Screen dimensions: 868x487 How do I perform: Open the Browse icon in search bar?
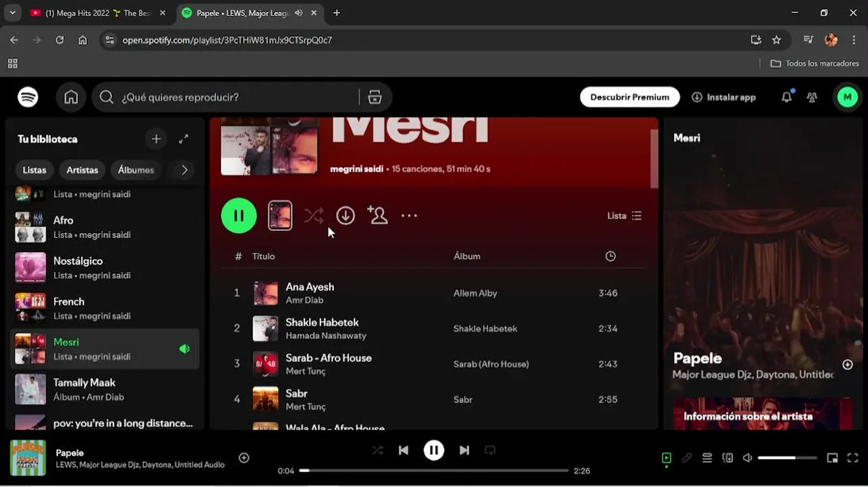(375, 97)
